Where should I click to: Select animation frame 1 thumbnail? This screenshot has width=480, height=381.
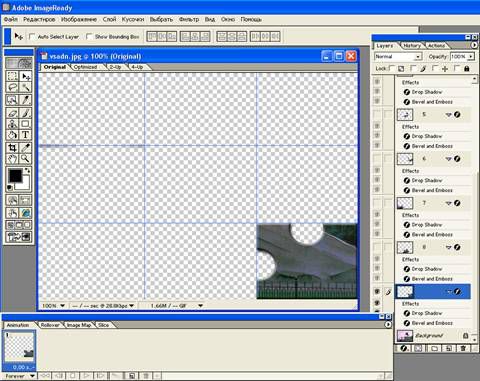(x=20, y=348)
